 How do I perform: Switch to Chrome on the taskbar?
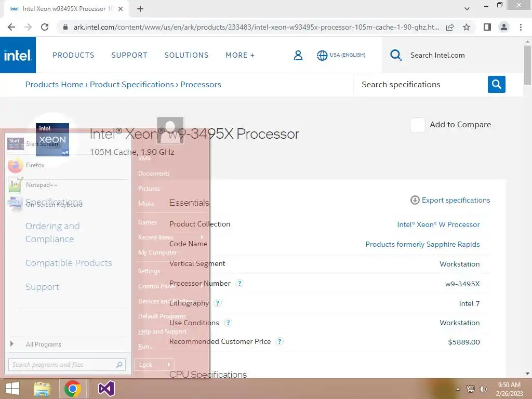[72, 389]
